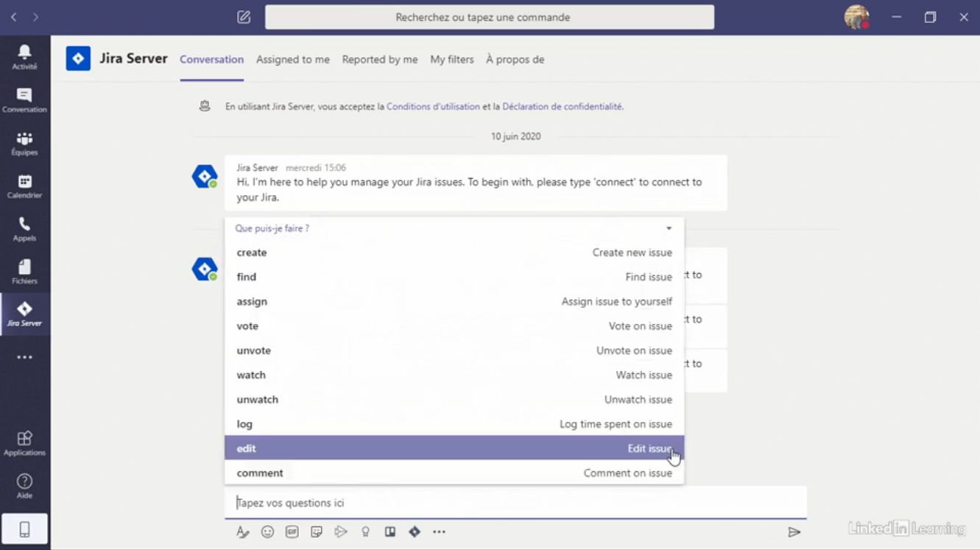Select the 'log' time command
This screenshot has width=980, height=550.
point(454,423)
